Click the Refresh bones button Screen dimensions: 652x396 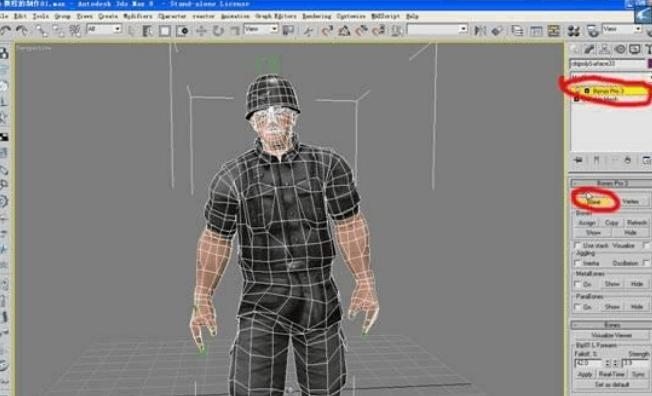point(637,223)
